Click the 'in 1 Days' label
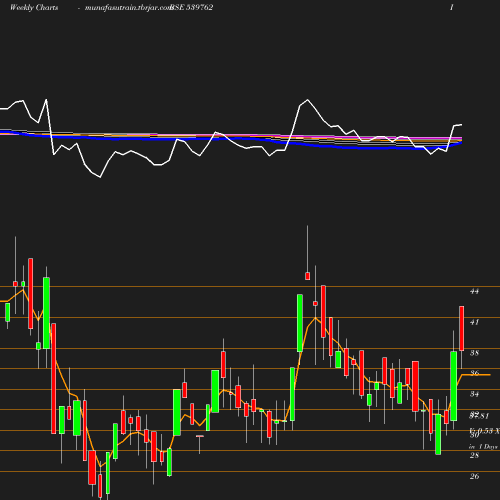 483,447
